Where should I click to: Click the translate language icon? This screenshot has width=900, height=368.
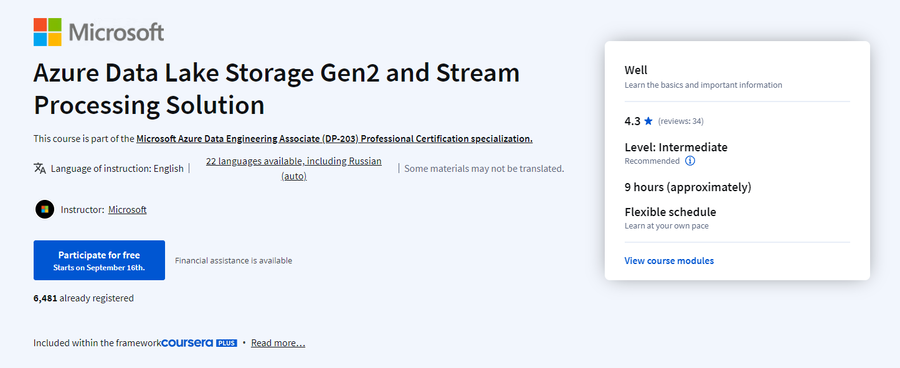coord(40,168)
